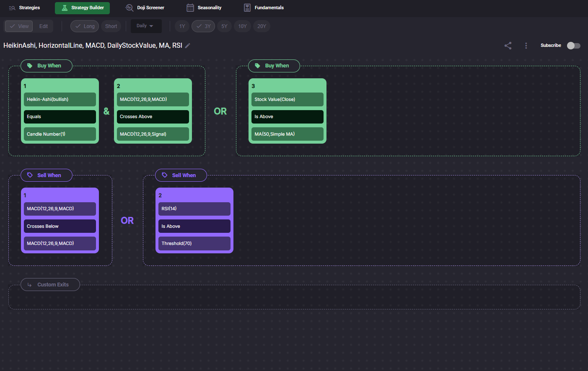The width and height of the screenshot is (588, 371).
Task: Click the Fundamentals document icon
Action: 247,8
